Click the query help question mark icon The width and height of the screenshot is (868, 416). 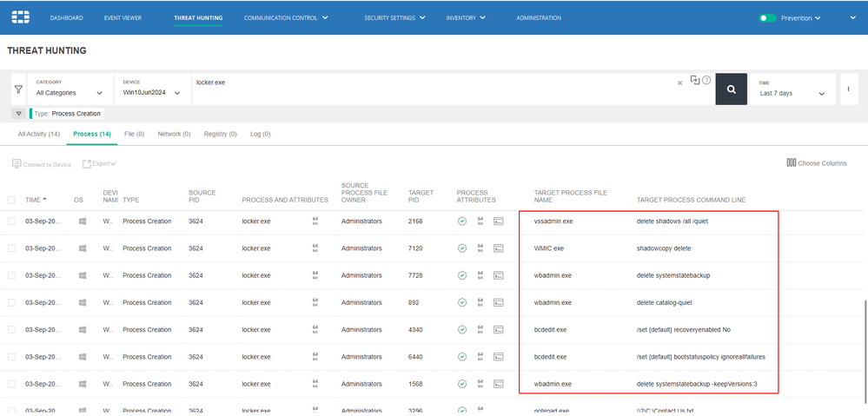click(706, 81)
